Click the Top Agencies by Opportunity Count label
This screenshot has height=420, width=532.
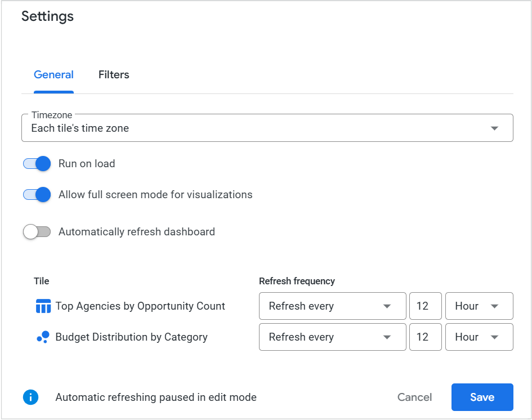pyautogui.click(x=140, y=306)
